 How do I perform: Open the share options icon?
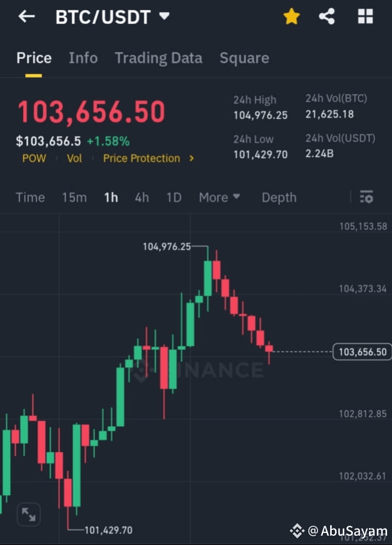(327, 16)
